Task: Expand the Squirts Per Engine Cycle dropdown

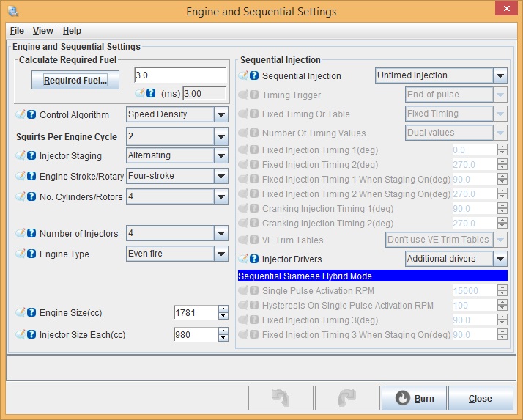Action: coord(221,136)
